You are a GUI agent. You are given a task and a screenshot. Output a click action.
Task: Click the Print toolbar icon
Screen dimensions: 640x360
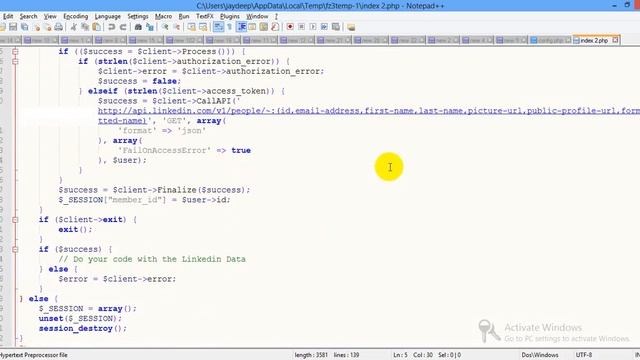tap(59, 27)
